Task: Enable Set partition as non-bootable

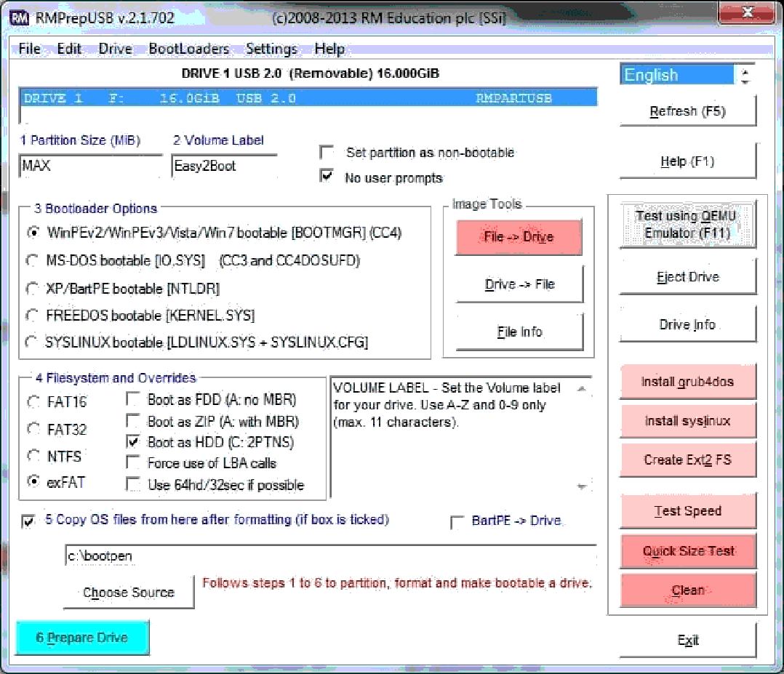Action: [x=328, y=153]
